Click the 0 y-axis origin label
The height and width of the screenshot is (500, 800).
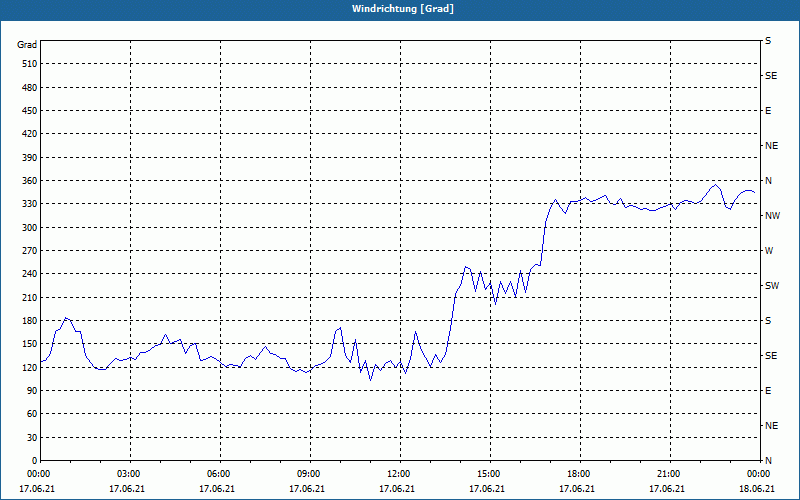35,461
